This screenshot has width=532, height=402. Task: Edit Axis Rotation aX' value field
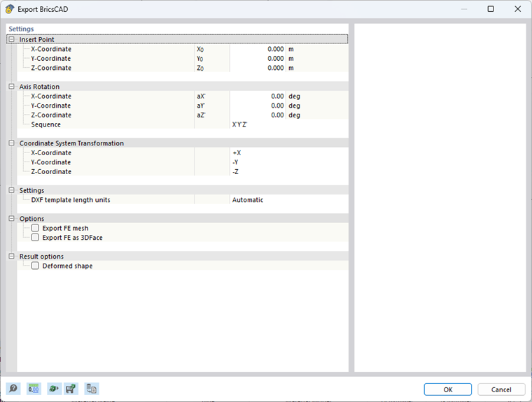258,96
